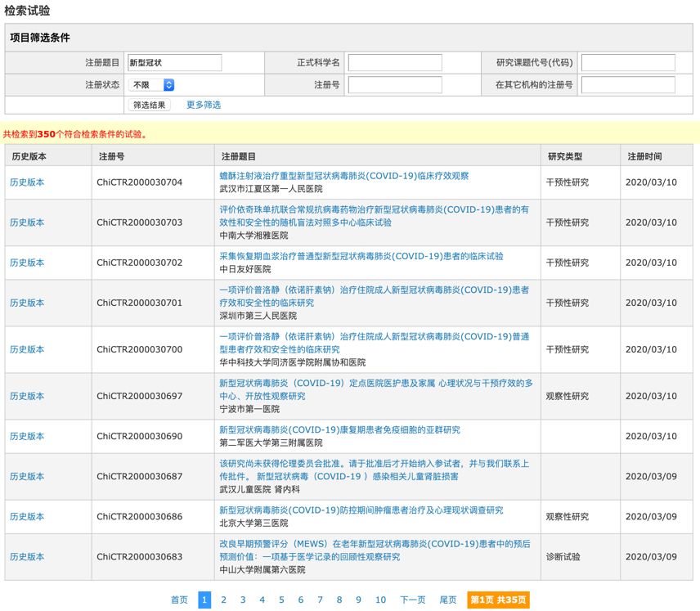Go to page 3
Image resolution: width=700 pixels, height=611 pixels.
(243, 600)
